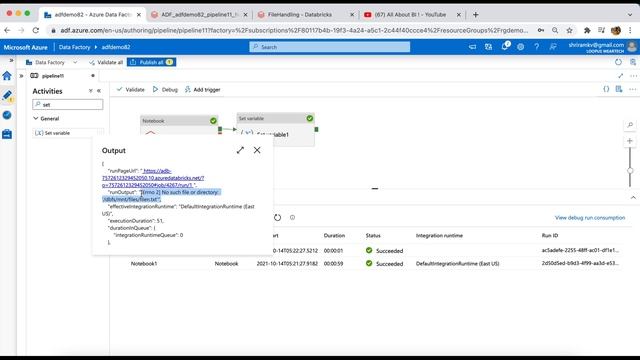The width and height of the screenshot is (640, 360).
Task: Select the Notebook1 activity row name
Action: 144,264
